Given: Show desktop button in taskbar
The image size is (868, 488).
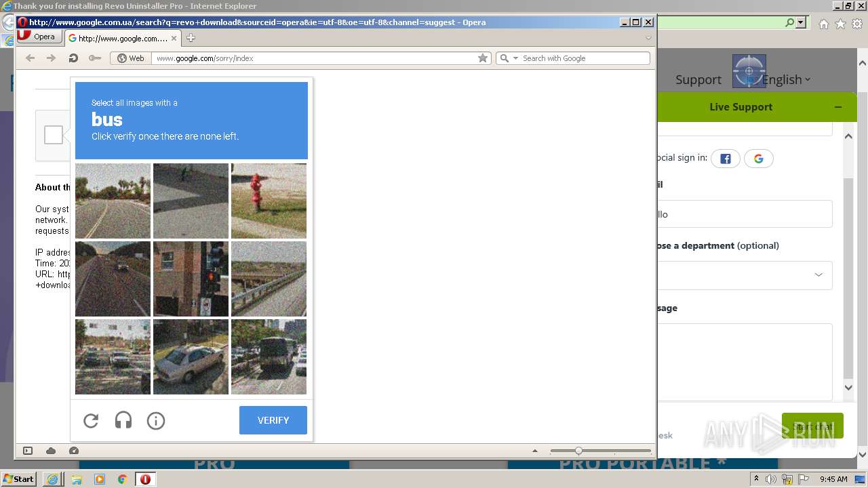Looking at the screenshot, I should (x=860, y=479).
